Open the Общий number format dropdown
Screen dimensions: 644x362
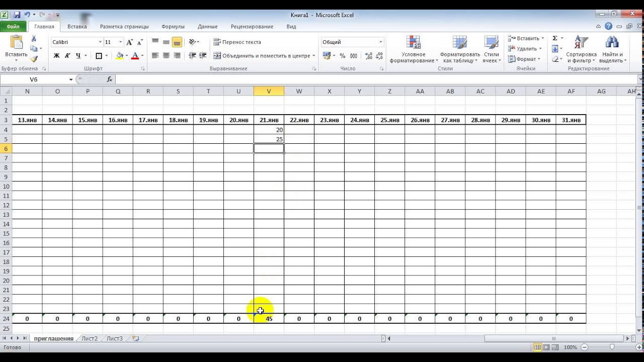click(x=380, y=42)
